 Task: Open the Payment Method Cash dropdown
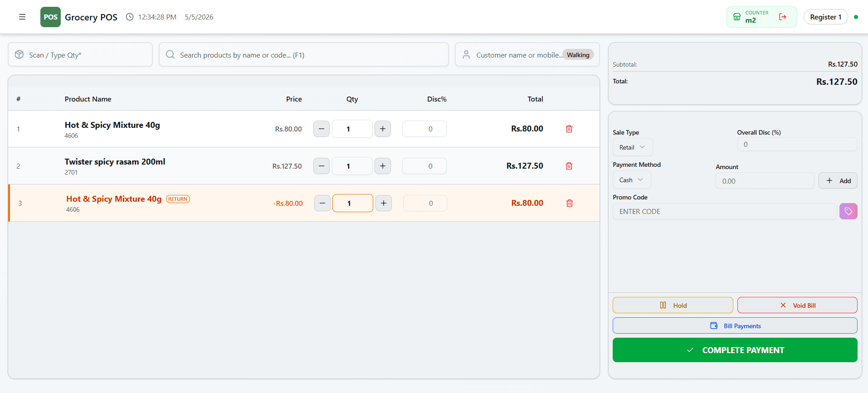tap(632, 180)
